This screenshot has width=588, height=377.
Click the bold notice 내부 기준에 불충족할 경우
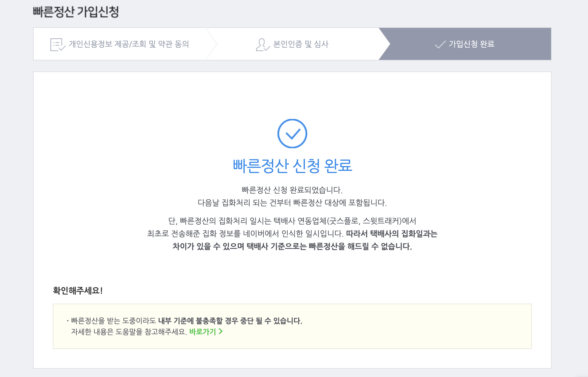(x=230, y=321)
